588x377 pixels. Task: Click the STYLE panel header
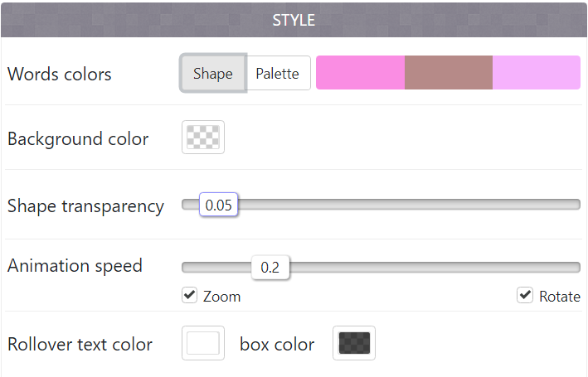(294, 20)
